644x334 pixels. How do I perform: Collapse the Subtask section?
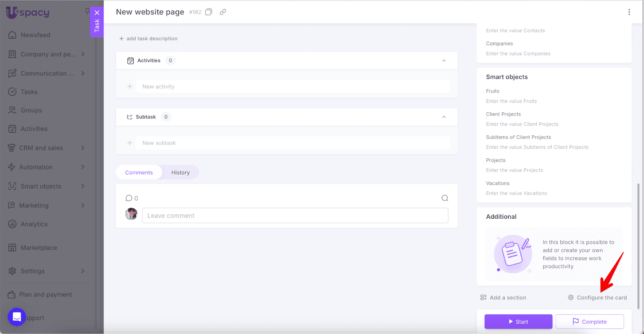(444, 117)
